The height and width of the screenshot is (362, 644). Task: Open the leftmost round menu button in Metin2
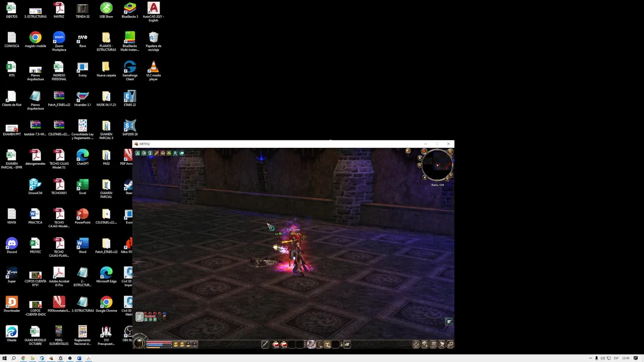pos(416,344)
